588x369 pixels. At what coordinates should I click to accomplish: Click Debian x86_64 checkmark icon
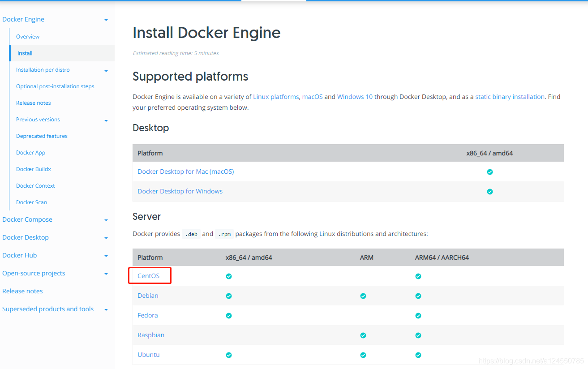click(229, 296)
